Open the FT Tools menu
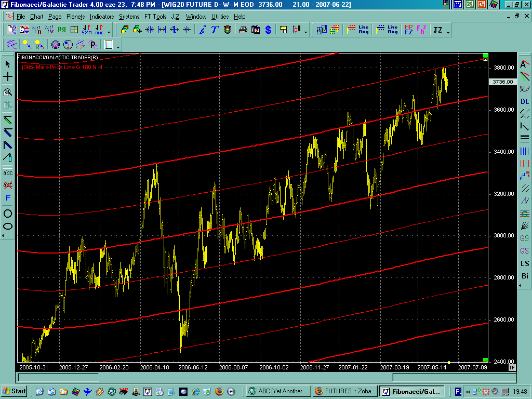Image resolution: width=532 pixels, height=399 pixels. point(155,17)
